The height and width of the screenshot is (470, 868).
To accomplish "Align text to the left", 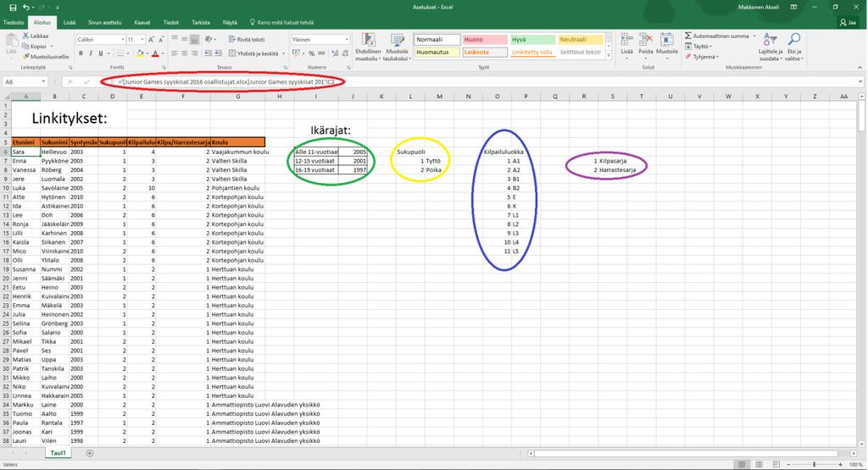I will coord(175,53).
